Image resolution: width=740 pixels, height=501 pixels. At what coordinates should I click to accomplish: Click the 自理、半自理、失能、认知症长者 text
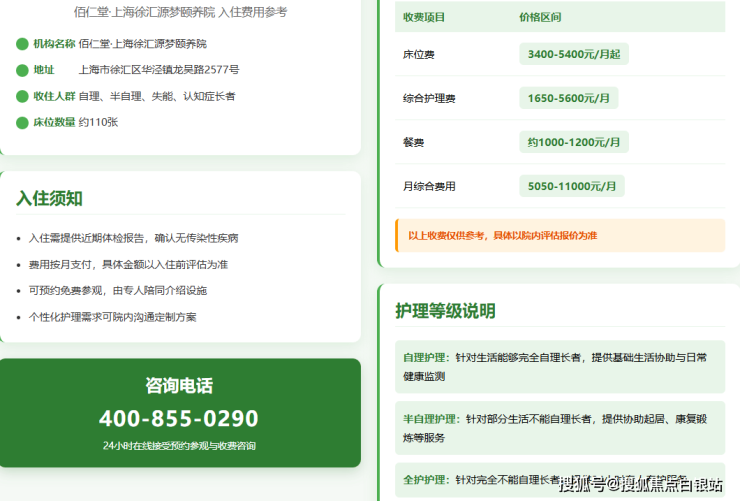coord(157,96)
